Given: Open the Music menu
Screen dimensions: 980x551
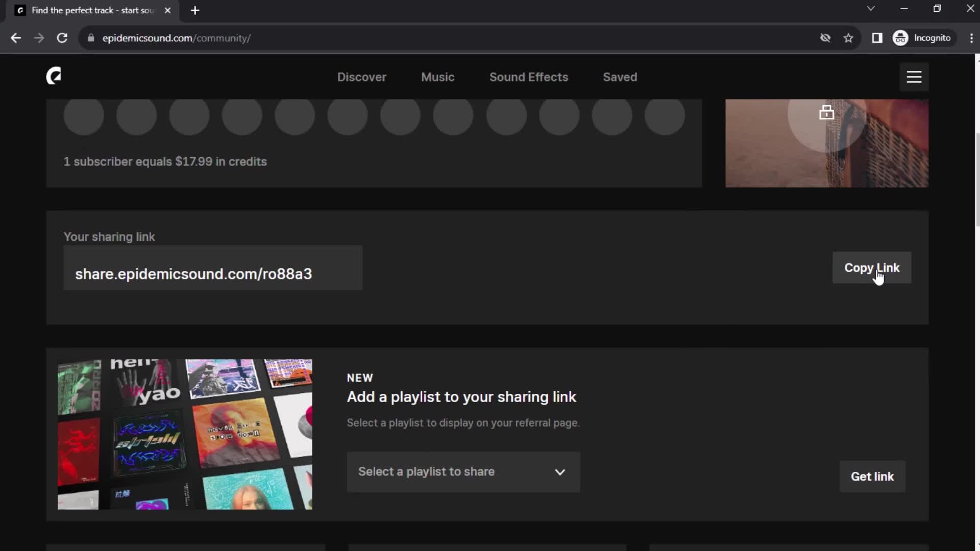Looking at the screenshot, I should click(437, 77).
